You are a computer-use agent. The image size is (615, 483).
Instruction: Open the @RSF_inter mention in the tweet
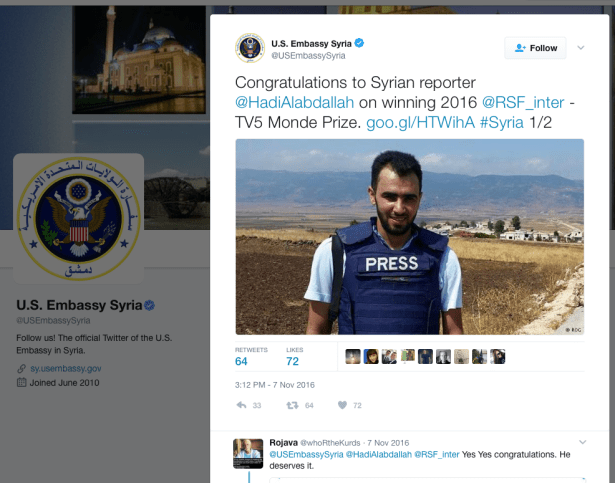[x=523, y=102]
